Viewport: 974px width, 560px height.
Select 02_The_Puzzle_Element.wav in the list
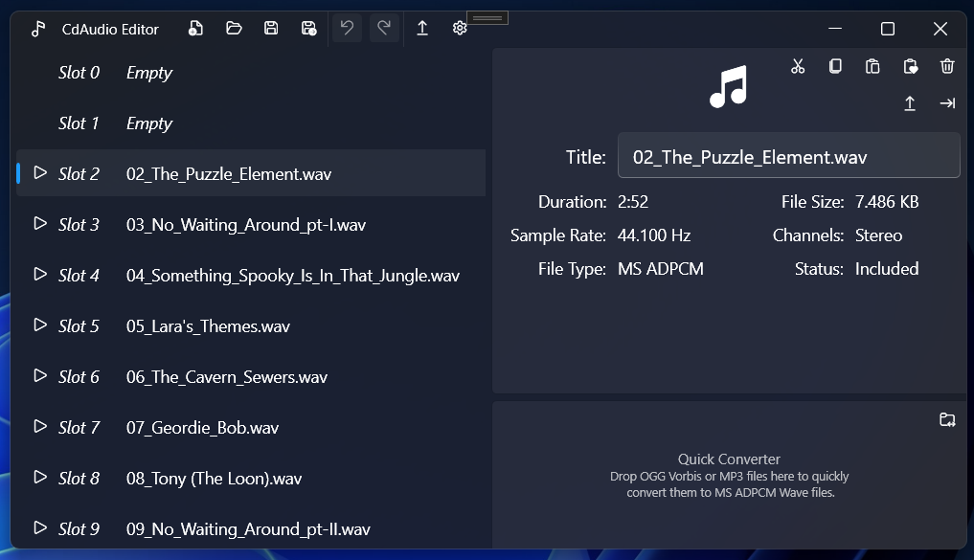(x=251, y=173)
